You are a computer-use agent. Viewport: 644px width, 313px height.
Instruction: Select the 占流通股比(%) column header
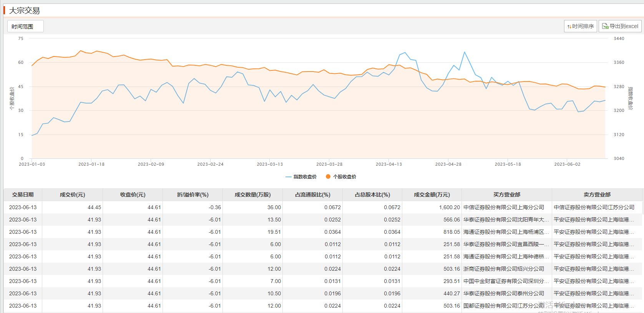(312, 195)
